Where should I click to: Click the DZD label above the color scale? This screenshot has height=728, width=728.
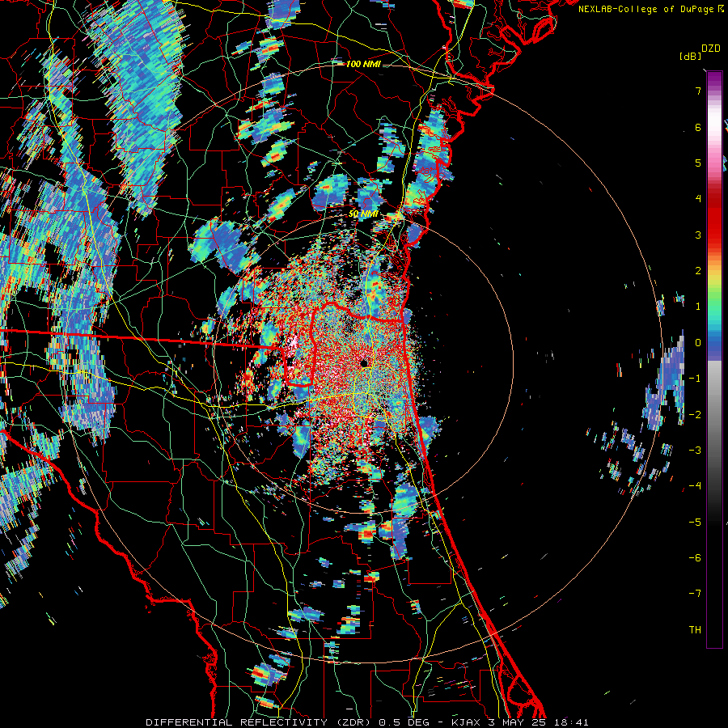click(x=711, y=49)
